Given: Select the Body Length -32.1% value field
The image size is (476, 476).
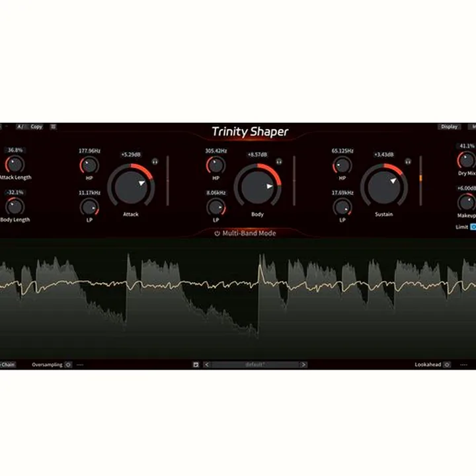Looking at the screenshot, I should 15,192.
